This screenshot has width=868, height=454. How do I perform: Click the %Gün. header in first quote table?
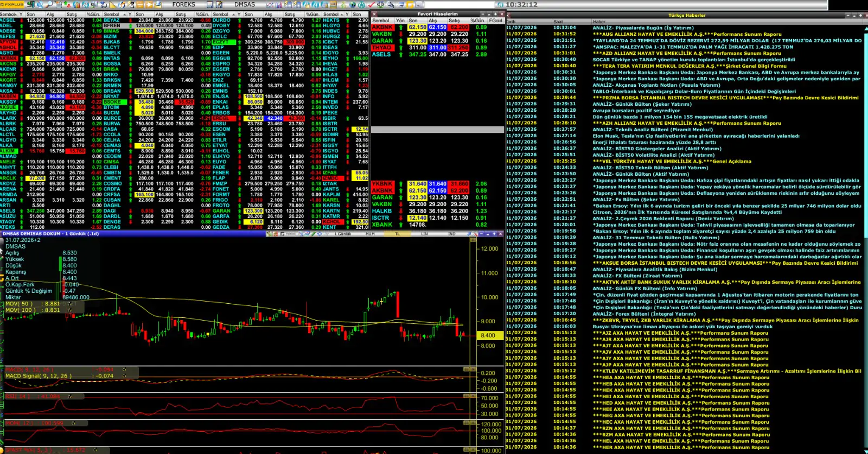click(x=93, y=14)
